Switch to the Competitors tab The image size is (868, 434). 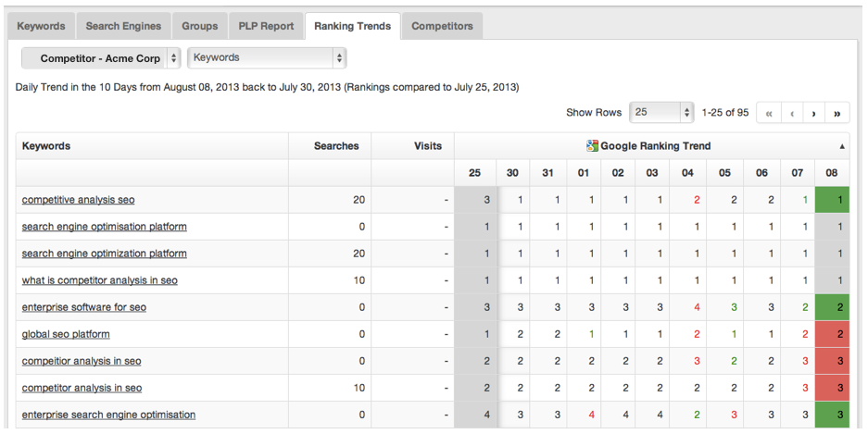[x=442, y=26]
